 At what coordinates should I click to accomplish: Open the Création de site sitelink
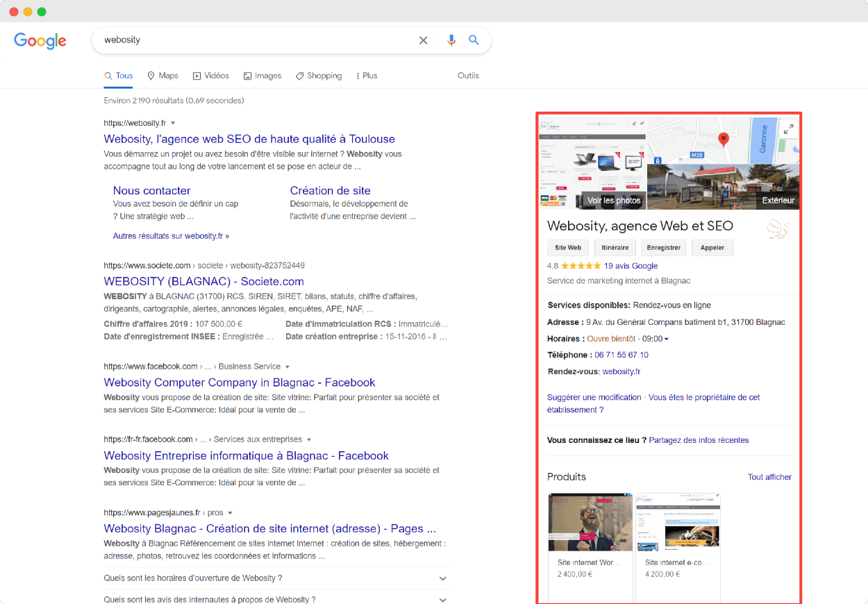tap(331, 190)
